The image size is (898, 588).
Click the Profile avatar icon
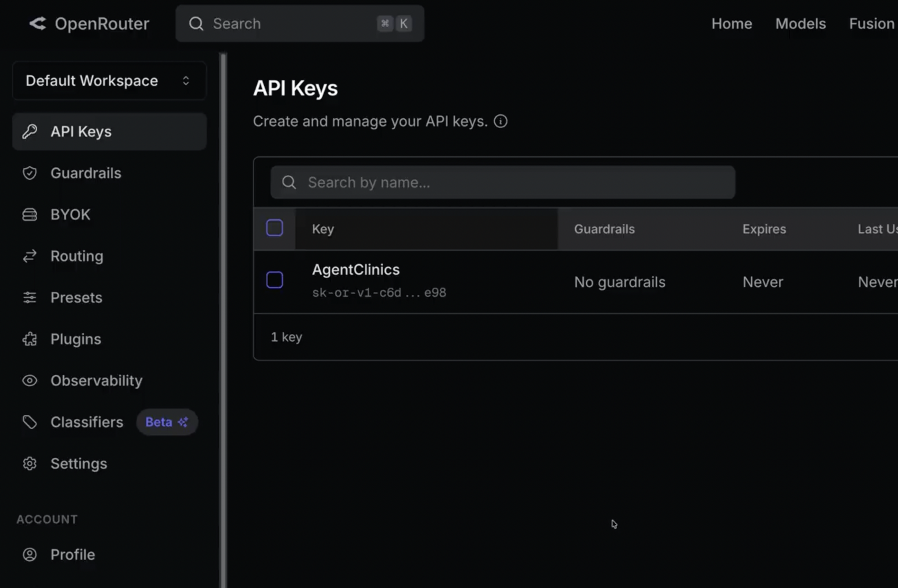[x=29, y=555]
